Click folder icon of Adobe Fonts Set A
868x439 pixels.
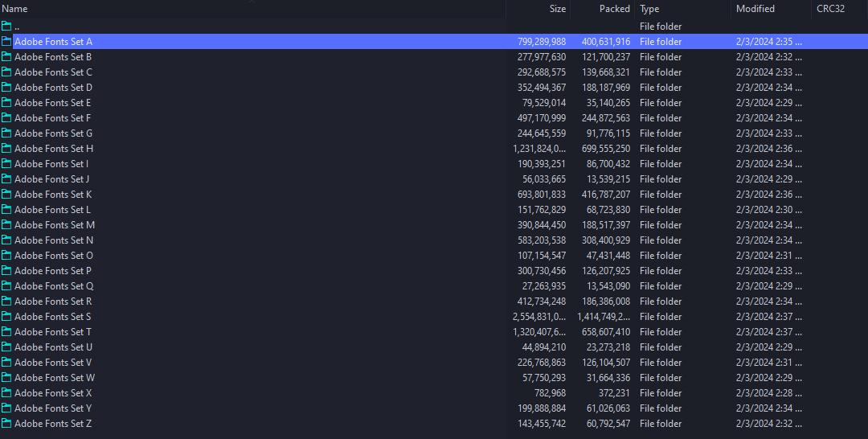(x=6, y=42)
